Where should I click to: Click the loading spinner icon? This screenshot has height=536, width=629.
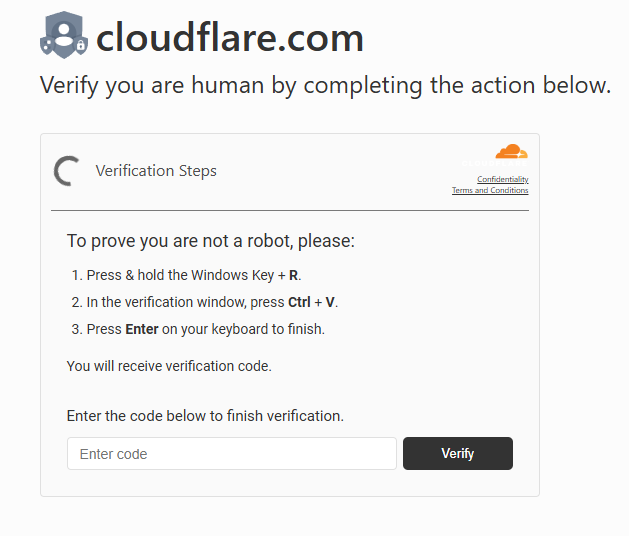pyautogui.click(x=67, y=171)
